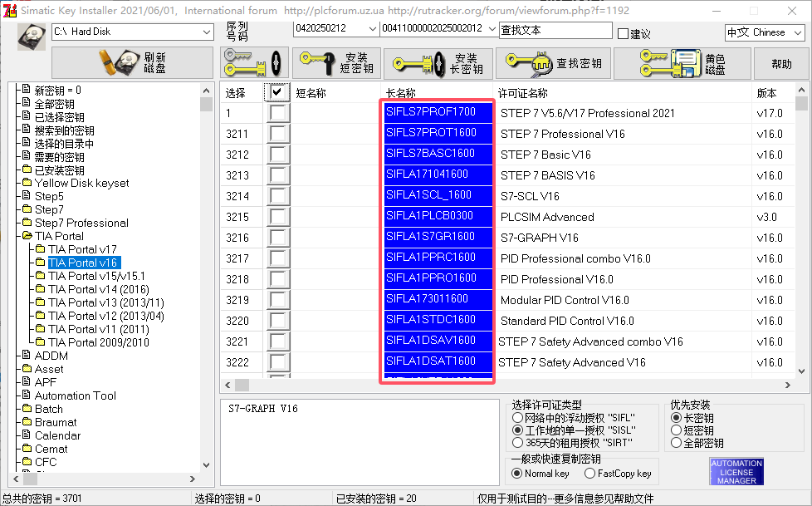812x506 pixels.
Task: Select the CFC tree item
Action: pos(46,462)
